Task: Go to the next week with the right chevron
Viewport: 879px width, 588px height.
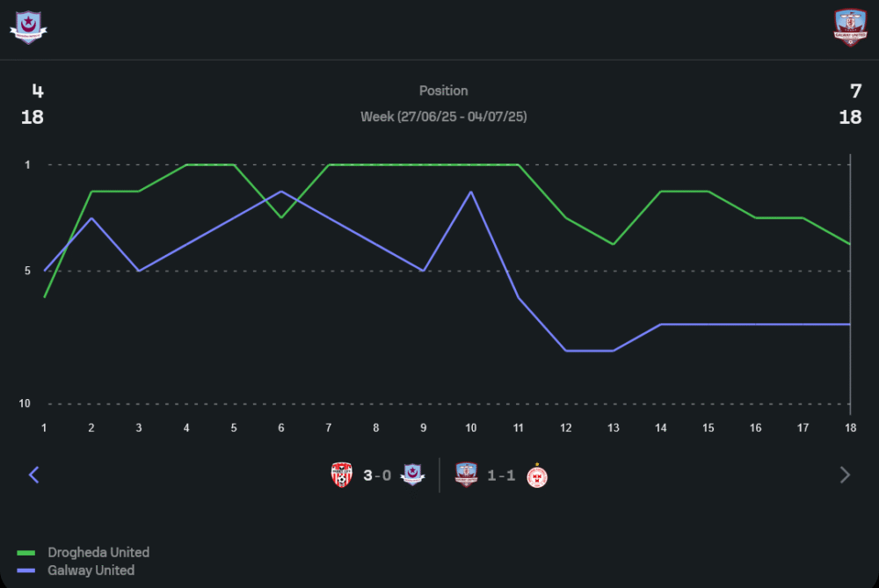Action: 845,475
